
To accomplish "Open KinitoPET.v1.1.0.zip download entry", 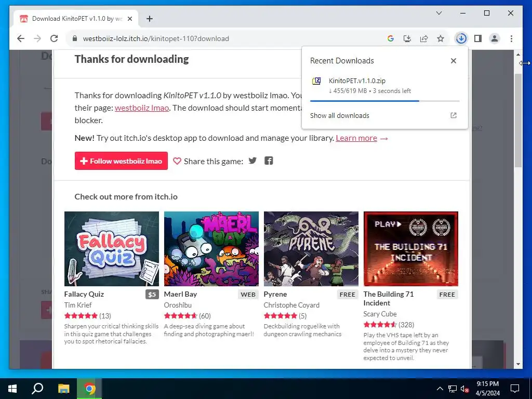I will click(385, 86).
